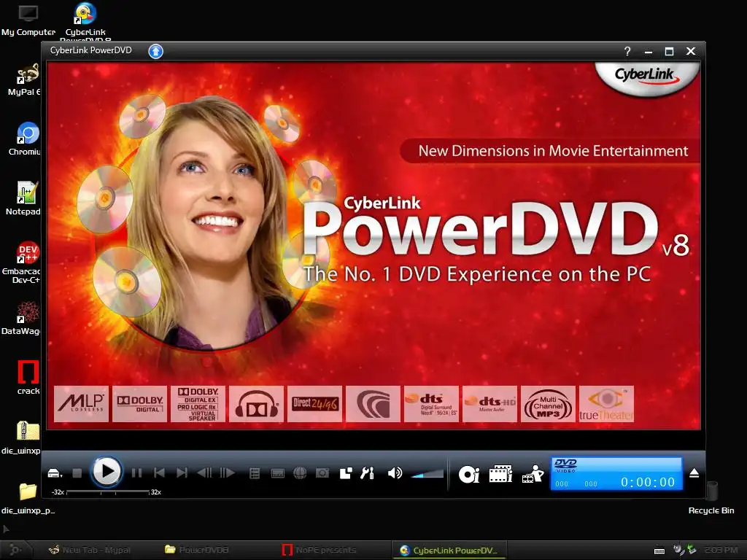The height and width of the screenshot is (560, 747).
Task: Click the clock in the system tray
Action: [x=721, y=550]
